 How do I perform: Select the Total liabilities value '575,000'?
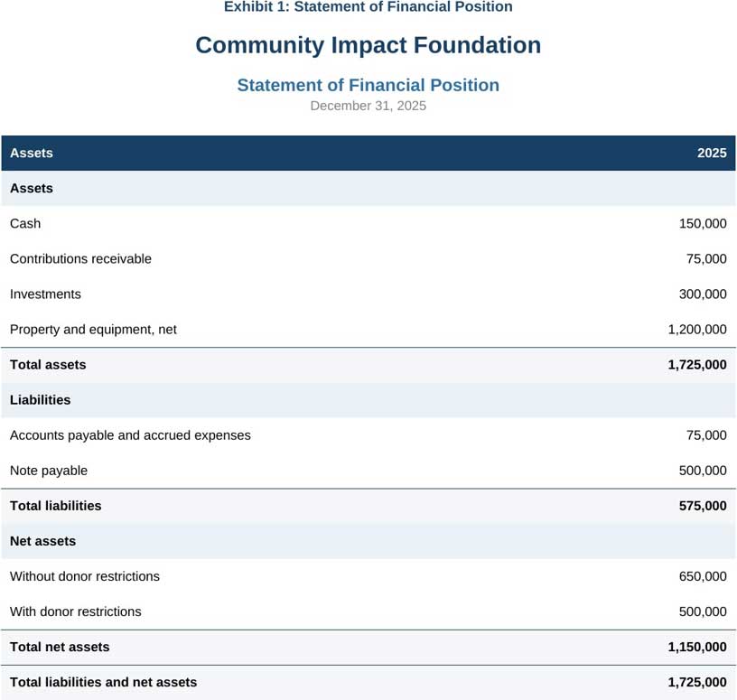click(x=703, y=506)
